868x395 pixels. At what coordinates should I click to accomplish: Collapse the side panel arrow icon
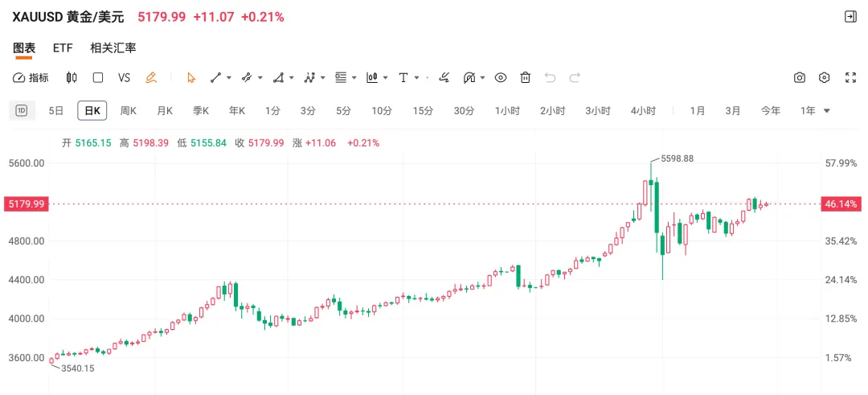coord(850,17)
